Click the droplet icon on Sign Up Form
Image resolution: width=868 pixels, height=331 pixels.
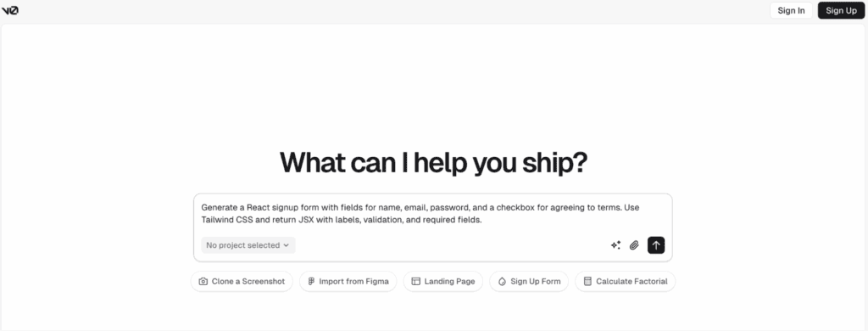(x=502, y=282)
